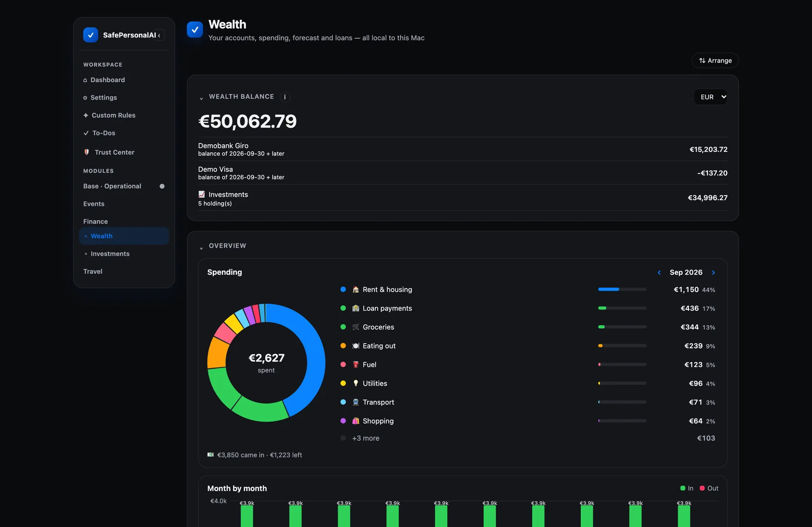Select the Events module
The width and height of the screenshot is (812, 527).
click(x=124, y=204)
